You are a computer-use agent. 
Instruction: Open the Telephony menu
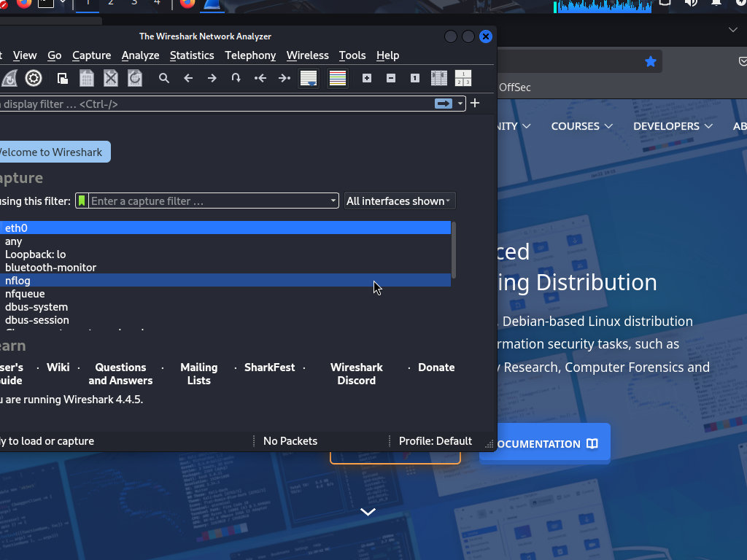(251, 55)
